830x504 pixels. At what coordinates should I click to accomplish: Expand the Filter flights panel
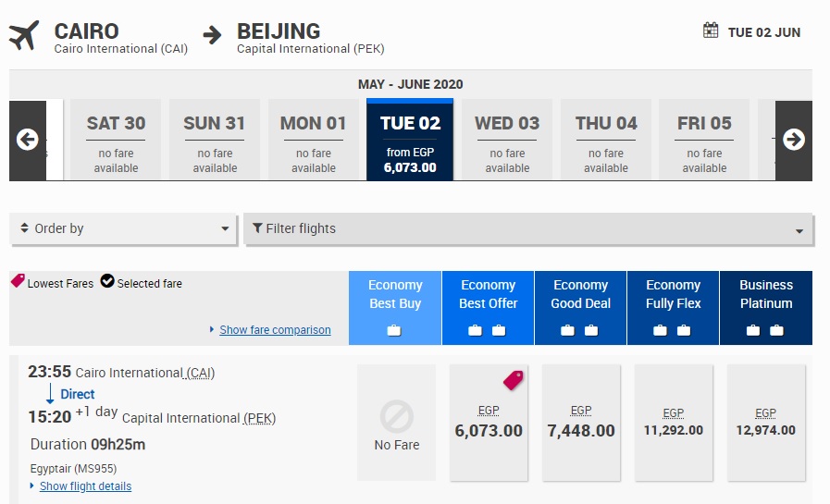(528, 228)
